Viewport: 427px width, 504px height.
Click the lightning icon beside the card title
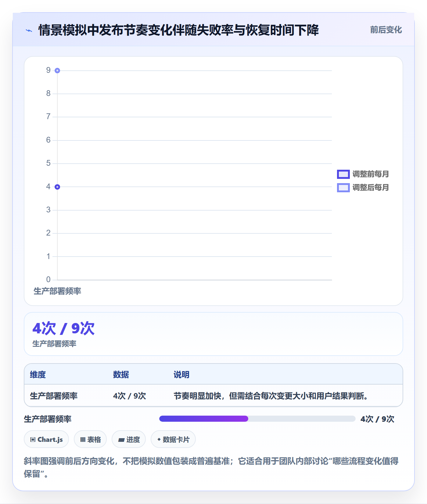click(x=29, y=30)
